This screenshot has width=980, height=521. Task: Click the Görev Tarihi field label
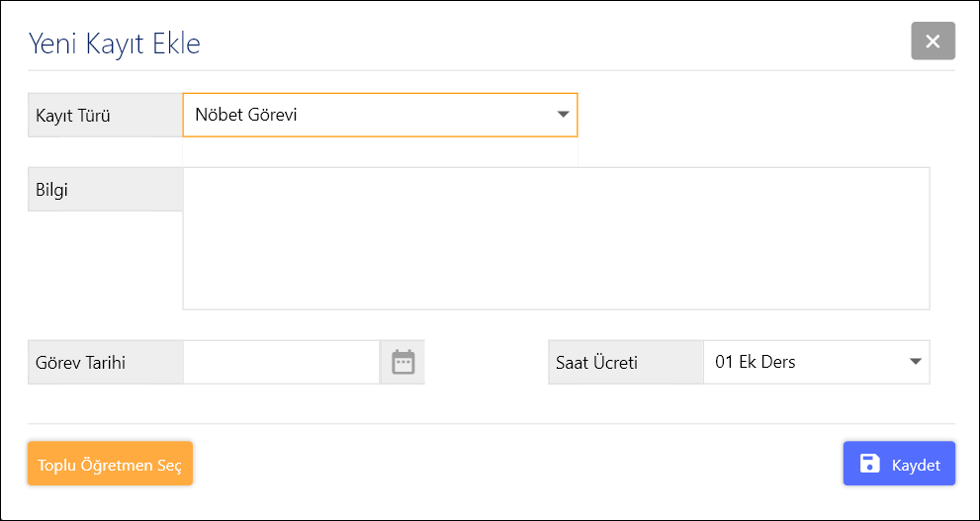80,363
